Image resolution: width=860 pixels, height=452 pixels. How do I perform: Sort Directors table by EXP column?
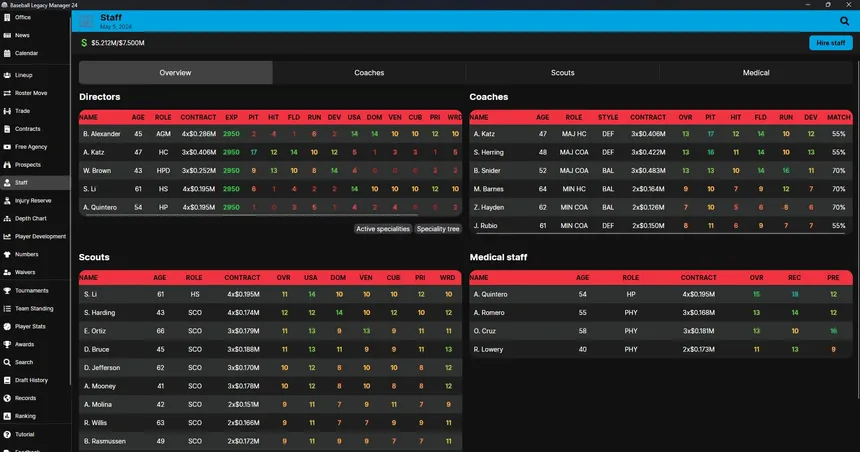click(231, 117)
